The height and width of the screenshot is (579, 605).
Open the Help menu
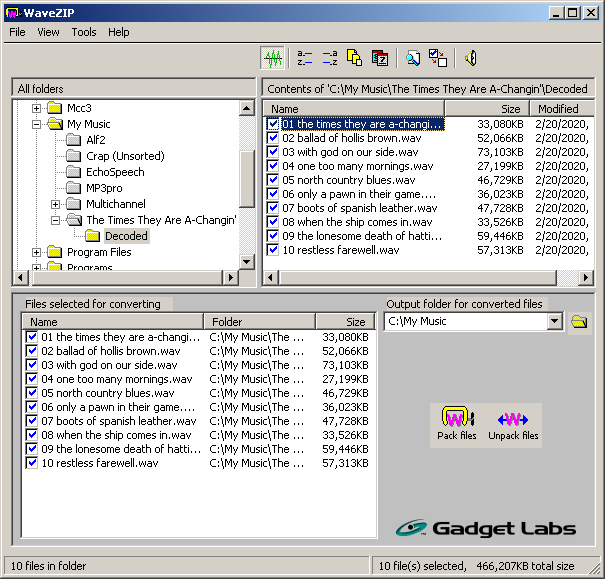point(118,32)
